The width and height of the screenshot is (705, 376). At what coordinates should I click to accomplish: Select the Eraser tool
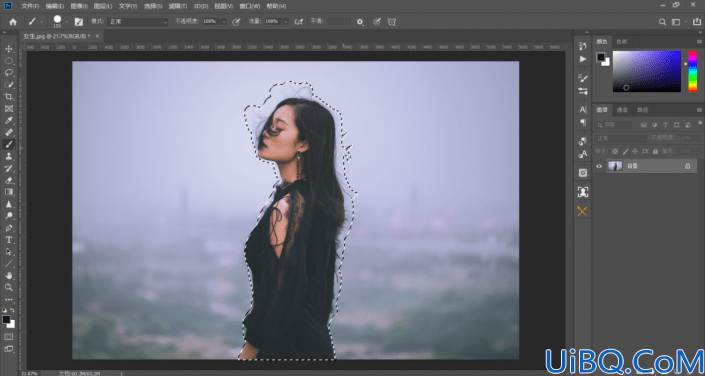pos(9,180)
